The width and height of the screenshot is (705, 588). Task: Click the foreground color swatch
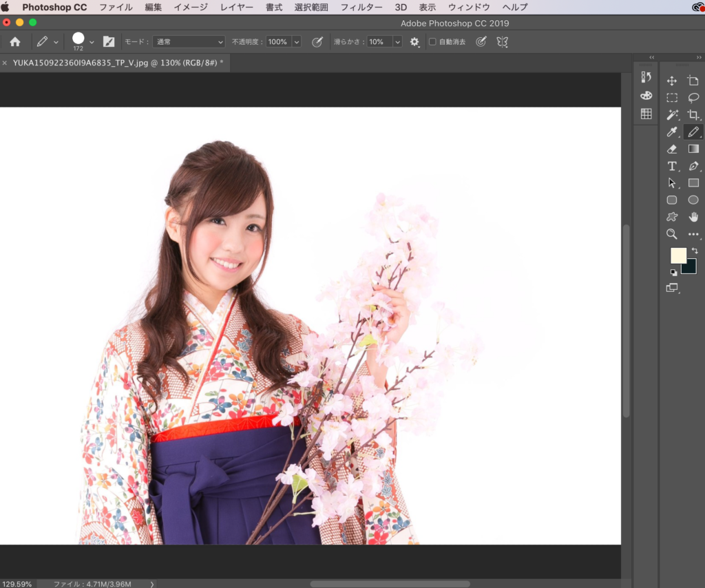pos(678,255)
